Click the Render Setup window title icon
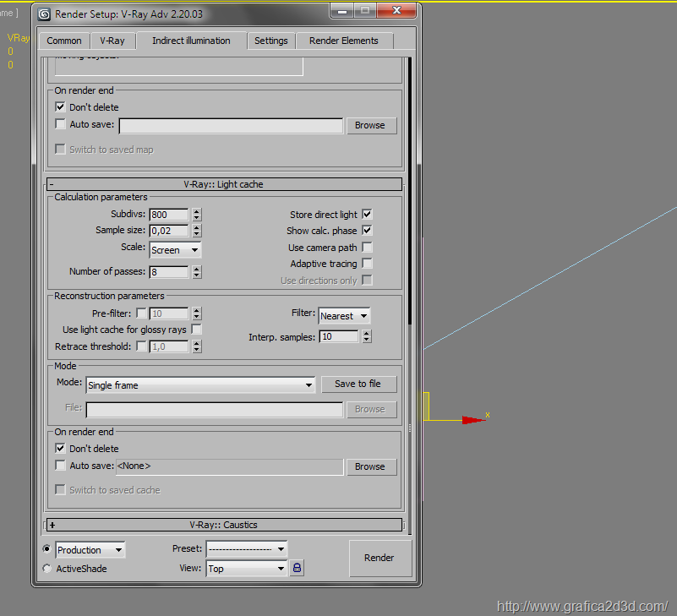This screenshot has width=677, height=616. [44, 14]
